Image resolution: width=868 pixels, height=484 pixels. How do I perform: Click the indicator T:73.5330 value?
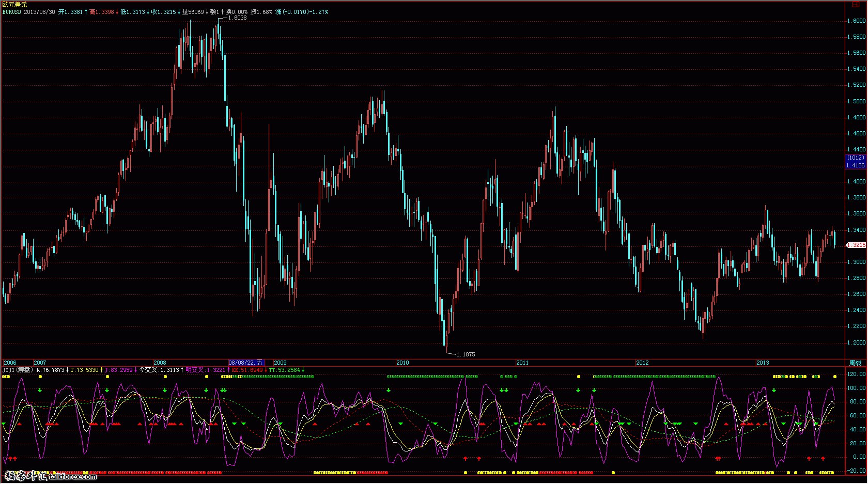coord(85,370)
